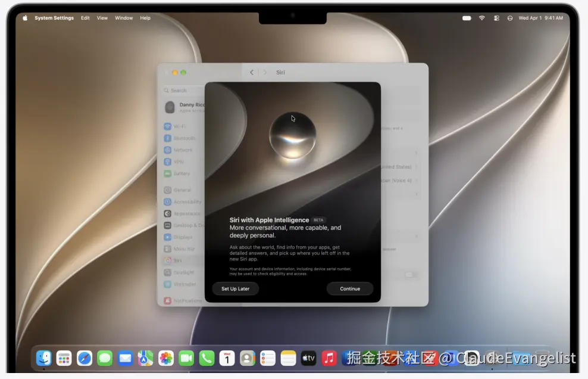
Task: Expand the Siri voice (Voice 4) row
Action: coord(400,181)
